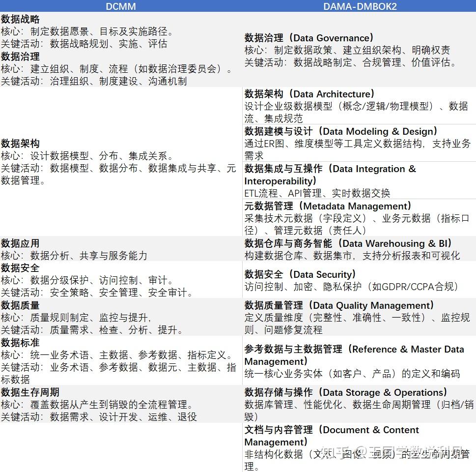This screenshot has height=472, width=476.
Task: Click text 构建数据仓库、数据集市，支持分析报表和可视化
Action: [352, 256]
